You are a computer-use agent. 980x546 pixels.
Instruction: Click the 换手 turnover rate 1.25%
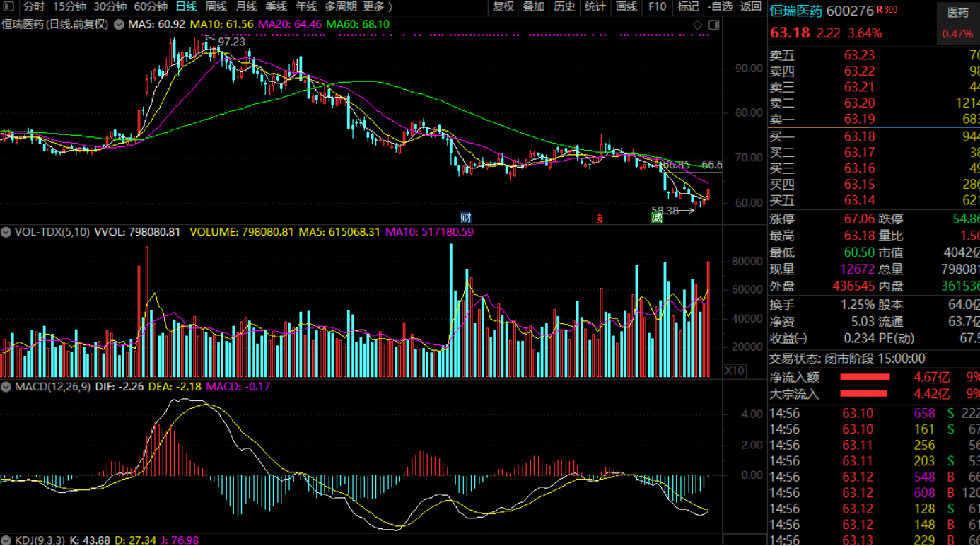coord(858,305)
